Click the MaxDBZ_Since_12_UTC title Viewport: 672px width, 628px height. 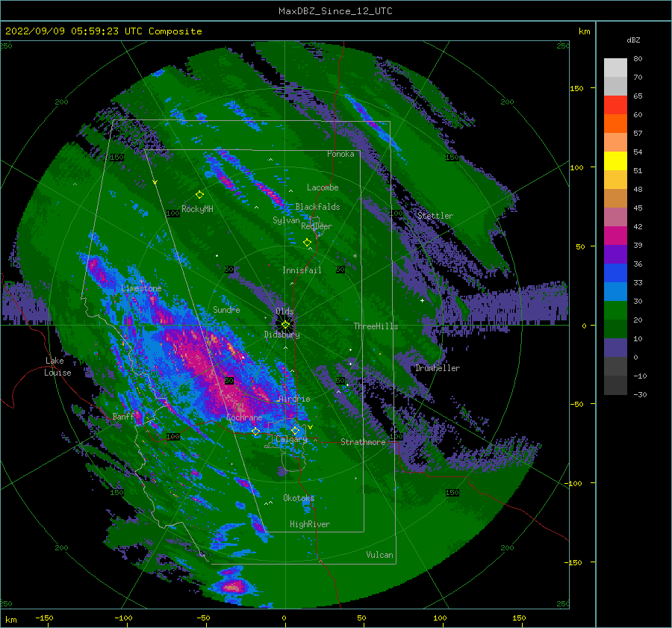coord(335,11)
